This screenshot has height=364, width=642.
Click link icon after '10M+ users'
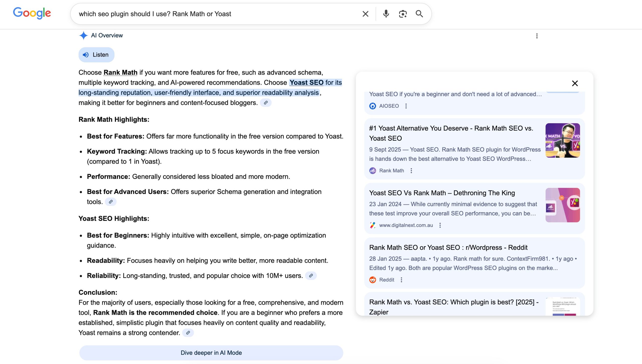(311, 276)
